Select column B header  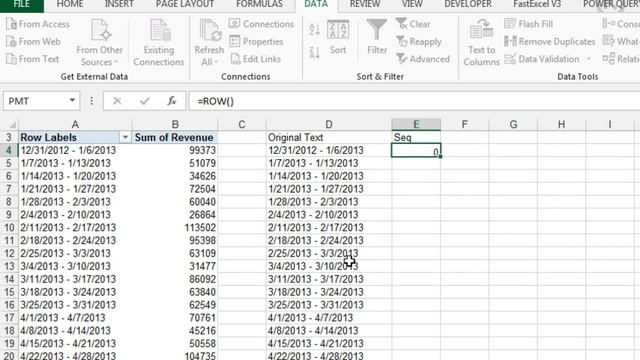point(175,124)
